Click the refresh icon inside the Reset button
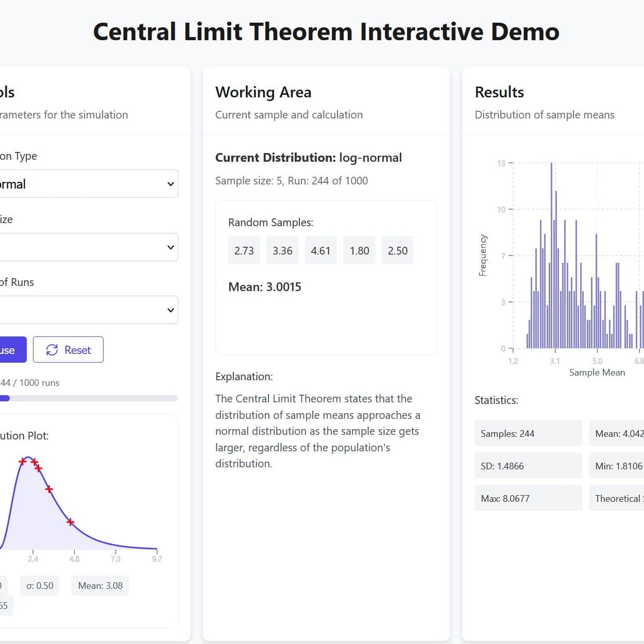This screenshot has width=644, height=644. click(51, 350)
